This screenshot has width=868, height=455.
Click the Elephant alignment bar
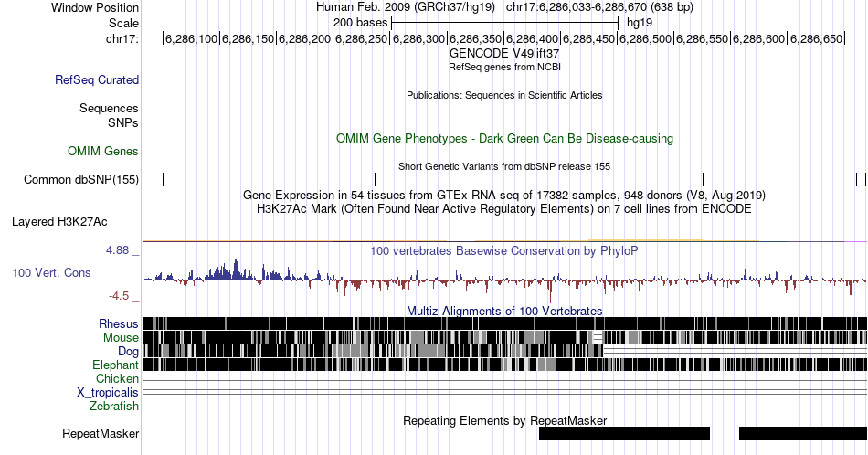pos(504,365)
